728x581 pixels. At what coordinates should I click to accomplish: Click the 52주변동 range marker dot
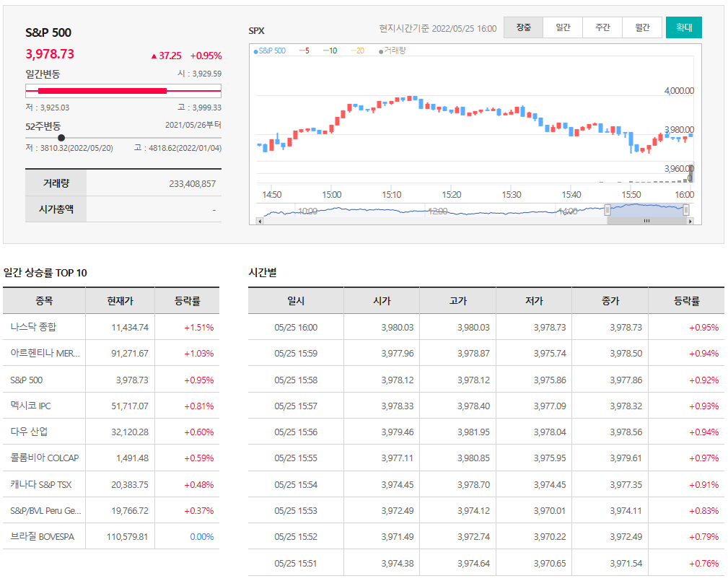61,138
